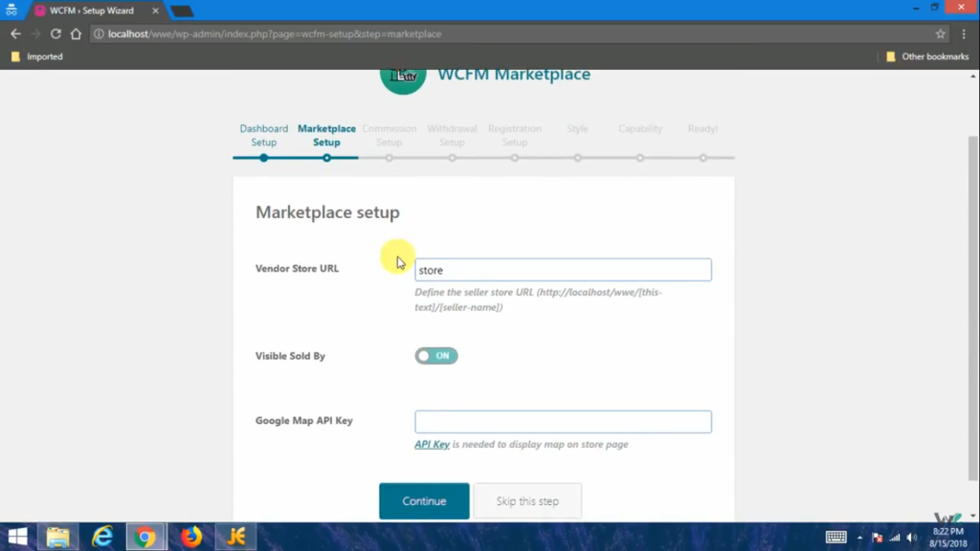Image resolution: width=980 pixels, height=551 pixels.
Task: Click the Ready! progress dot
Action: [703, 158]
